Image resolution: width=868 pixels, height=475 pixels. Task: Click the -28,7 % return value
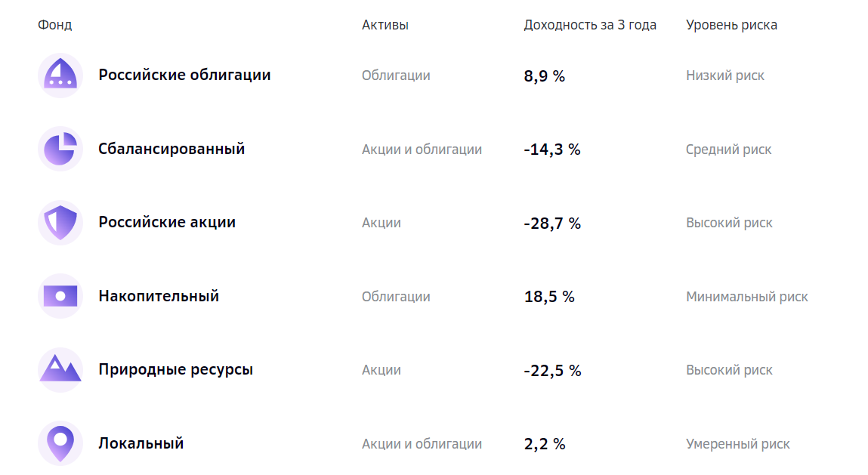pyautogui.click(x=552, y=224)
